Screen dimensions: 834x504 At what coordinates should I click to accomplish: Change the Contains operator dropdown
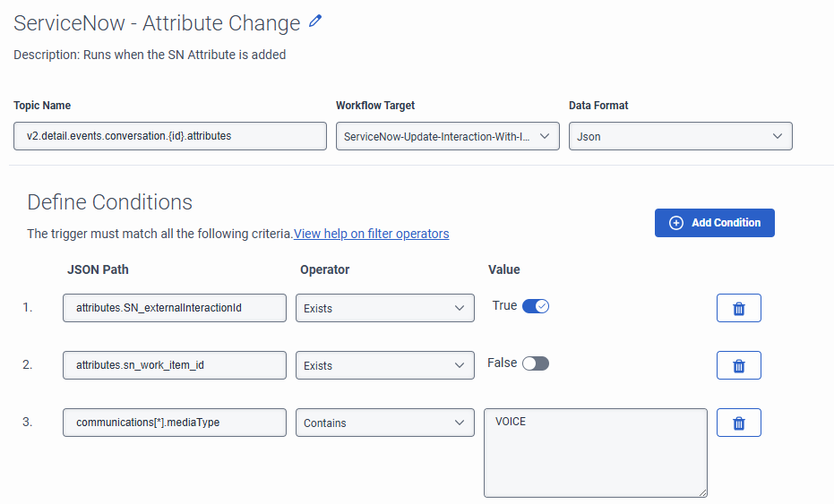point(384,423)
